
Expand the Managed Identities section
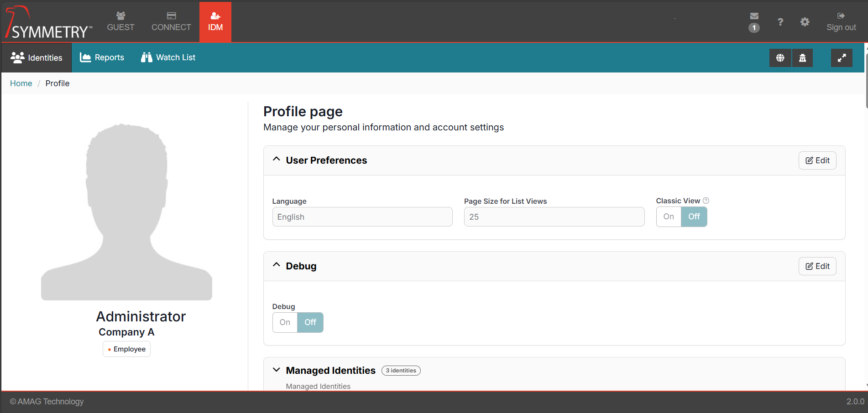point(277,370)
